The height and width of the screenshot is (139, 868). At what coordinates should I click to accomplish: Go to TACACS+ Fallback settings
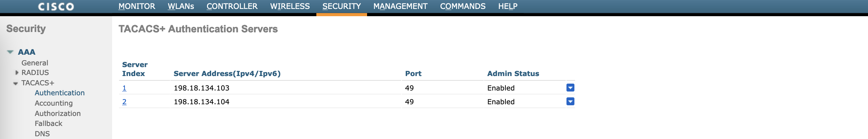coord(48,124)
